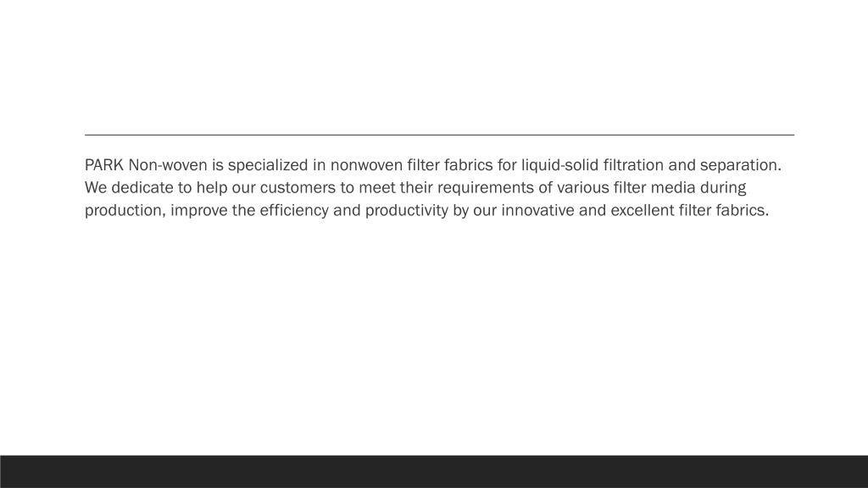Click the word "customers" in the paragraph
Image resolution: width=868 pixels, height=488 pixels.
click(x=298, y=187)
